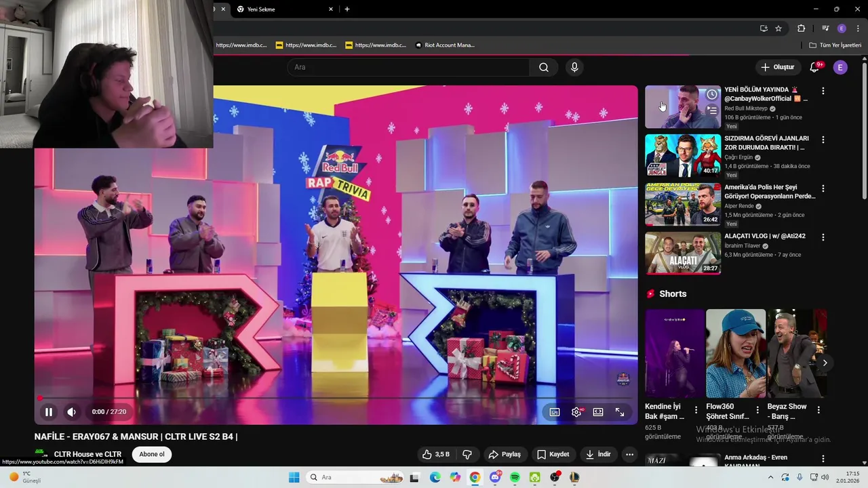Add Red Bull Miksteyp video to queue
The image size is (868, 488).
711,110
